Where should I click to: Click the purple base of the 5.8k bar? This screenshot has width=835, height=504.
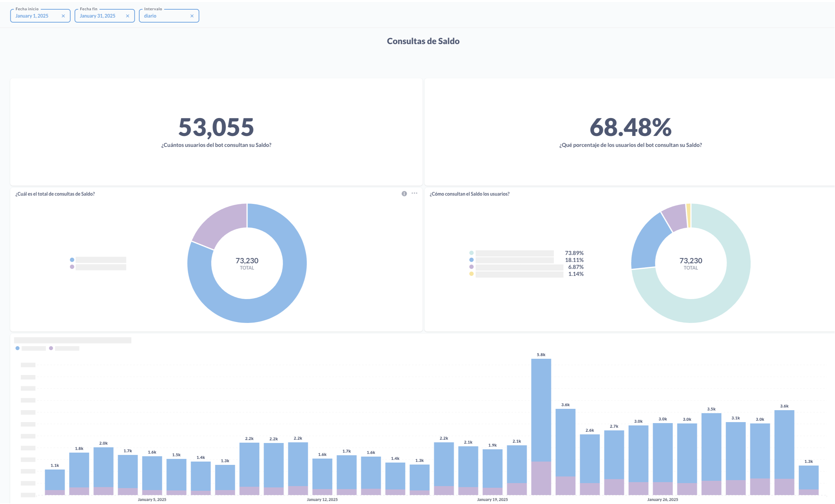click(x=541, y=478)
